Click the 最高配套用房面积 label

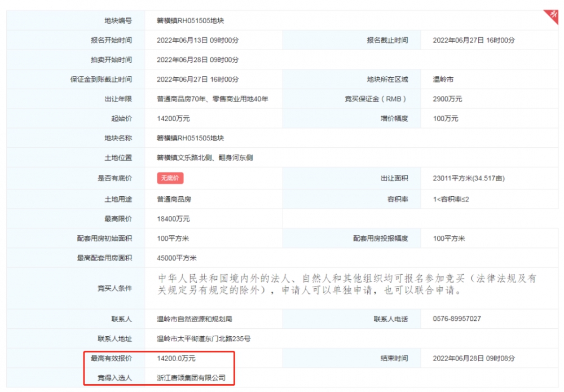click(x=104, y=258)
